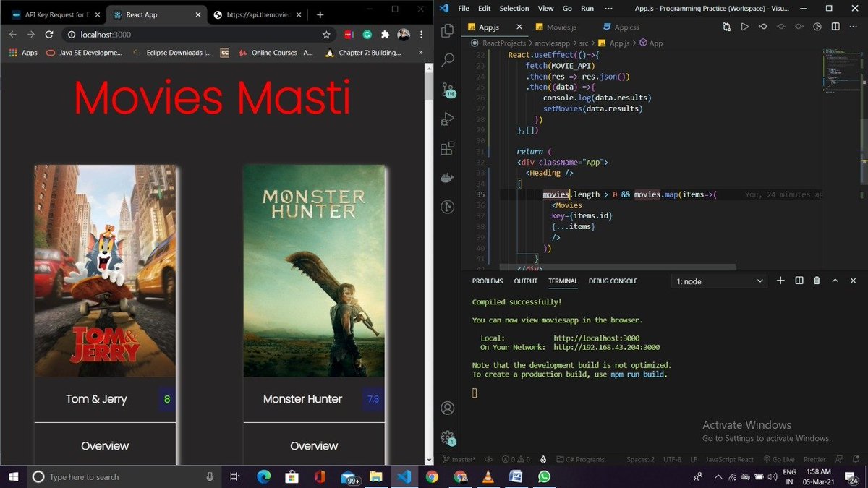Image resolution: width=868 pixels, height=488 pixels.
Task: Open the Chrome Extensions puzzle icon
Action: (x=386, y=34)
